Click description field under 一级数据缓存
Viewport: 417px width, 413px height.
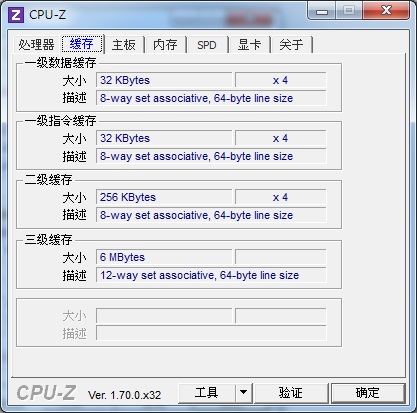(211, 98)
